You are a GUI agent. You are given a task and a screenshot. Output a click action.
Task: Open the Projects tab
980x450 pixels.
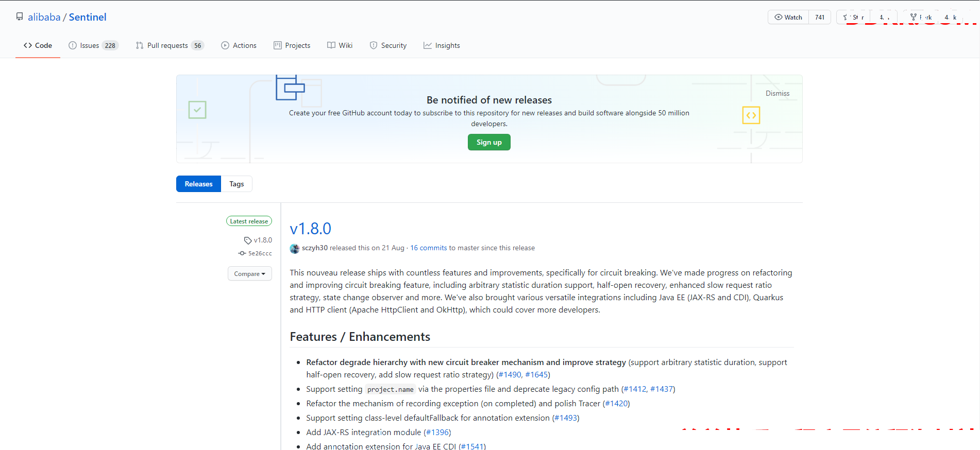click(x=292, y=45)
